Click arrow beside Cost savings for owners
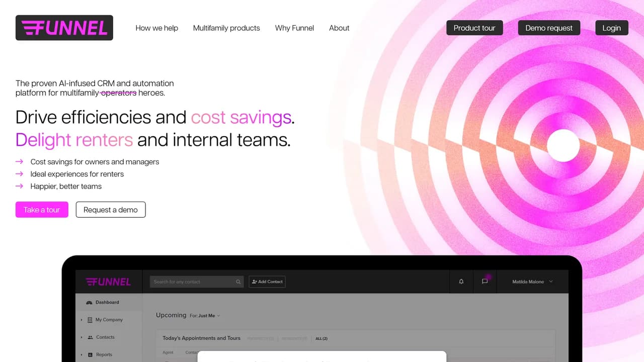The width and height of the screenshot is (644, 362). pyautogui.click(x=20, y=161)
